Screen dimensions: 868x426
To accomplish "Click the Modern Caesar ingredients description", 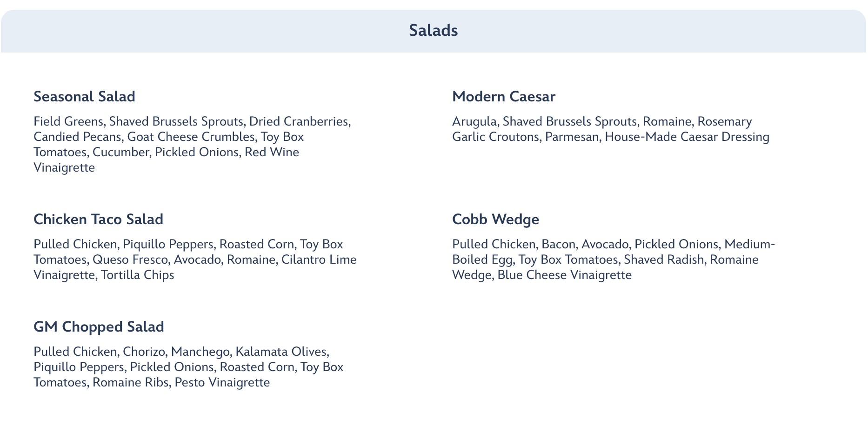I will (611, 129).
